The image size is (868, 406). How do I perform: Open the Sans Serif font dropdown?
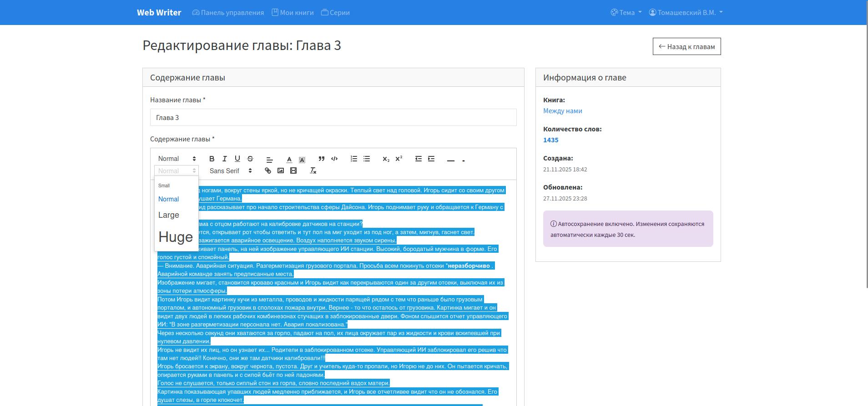tap(231, 171)
